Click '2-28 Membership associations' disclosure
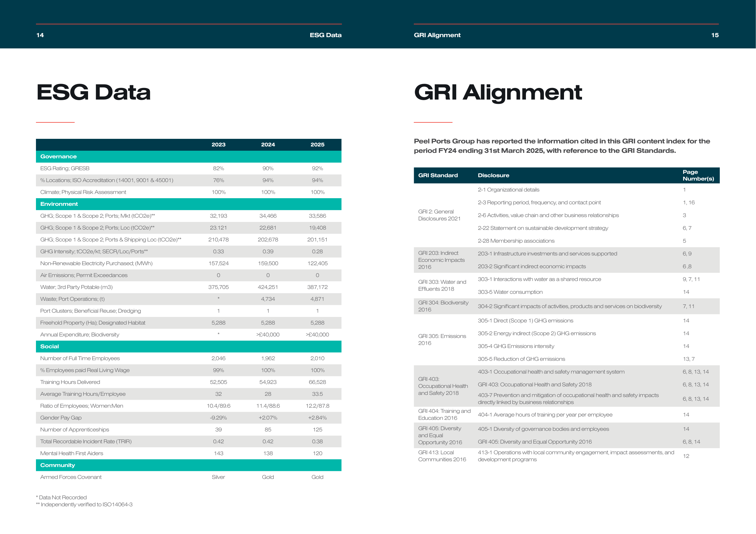The height and width of the screenshot is (534, 756). [516, 241]
